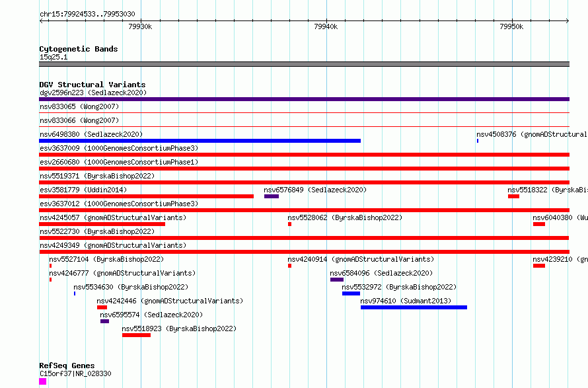Click the nsv5532972 (ByrskaBishop2022) label
This screenshot has width=588, height=388.
[399, 287]
